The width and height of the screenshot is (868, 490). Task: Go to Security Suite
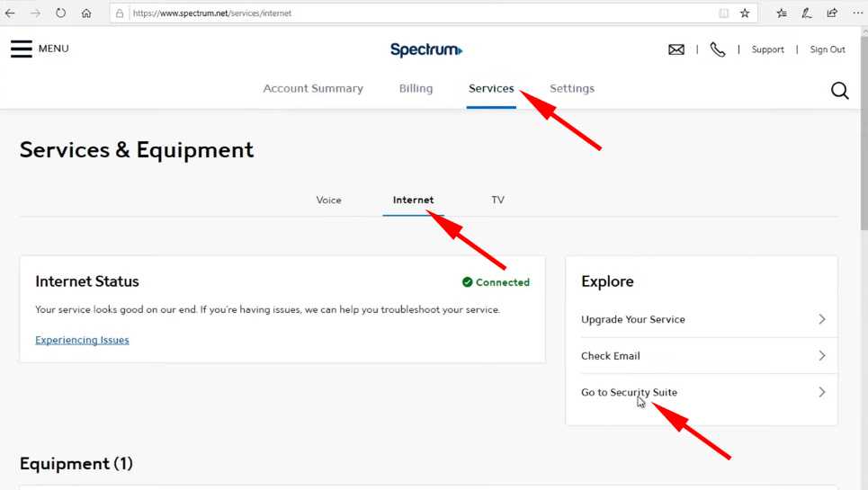(x=629, y=392)
